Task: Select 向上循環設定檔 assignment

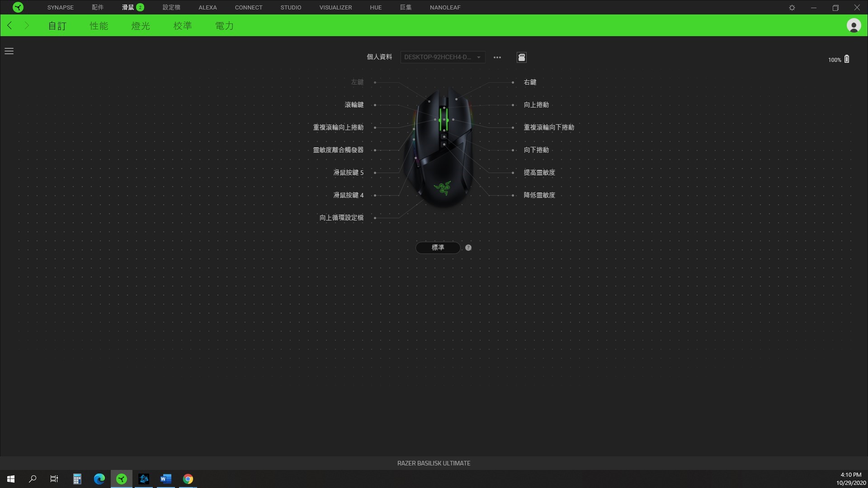Action: [x=341, y=218]
